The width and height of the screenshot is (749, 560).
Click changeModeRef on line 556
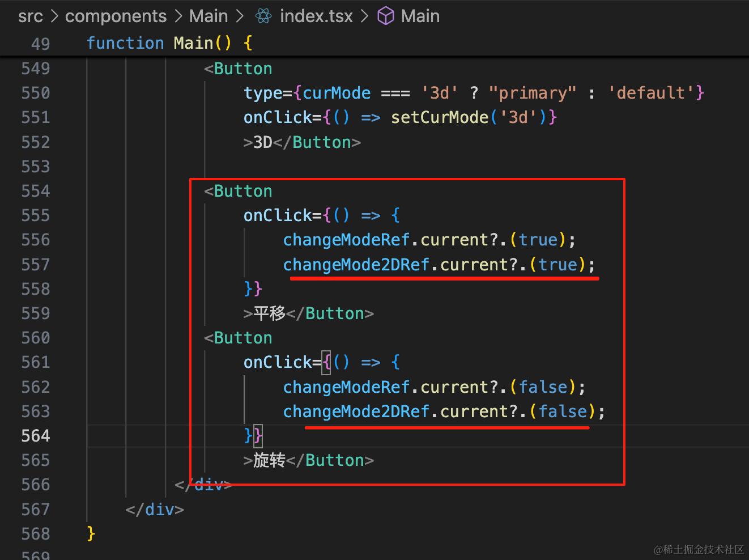tap(346, 240)
